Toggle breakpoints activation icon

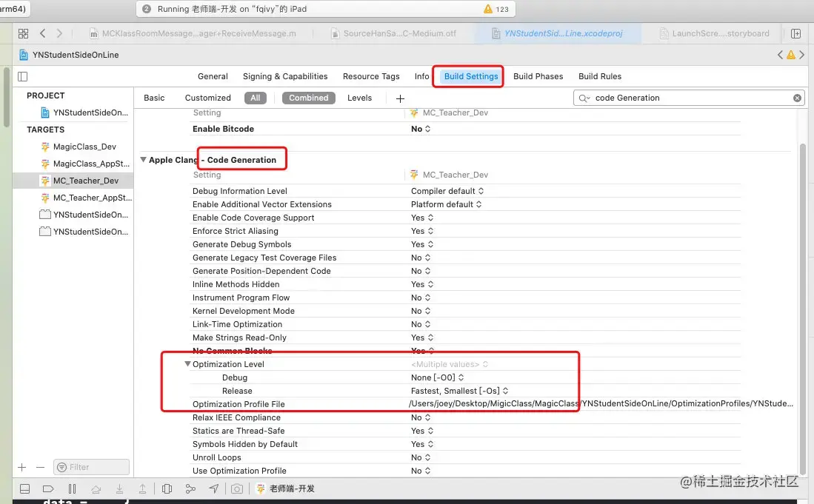tap(48, 488)
